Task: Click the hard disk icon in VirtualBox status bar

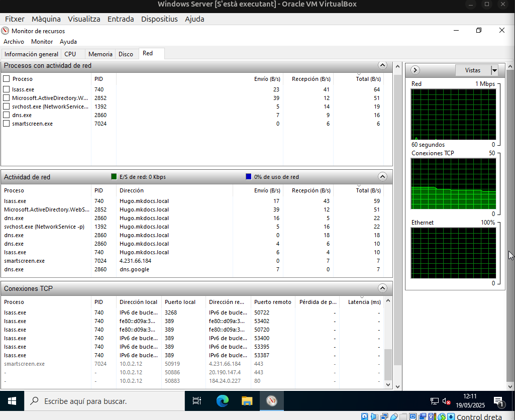Action: pos(364,416)
